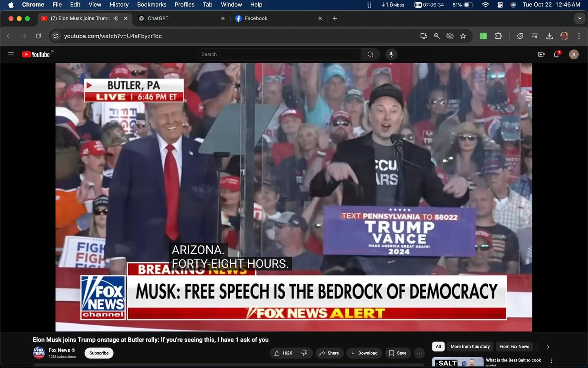Show more filter chips with right chevron
Viewport: 588px width, 368px height.
point(548,347)
